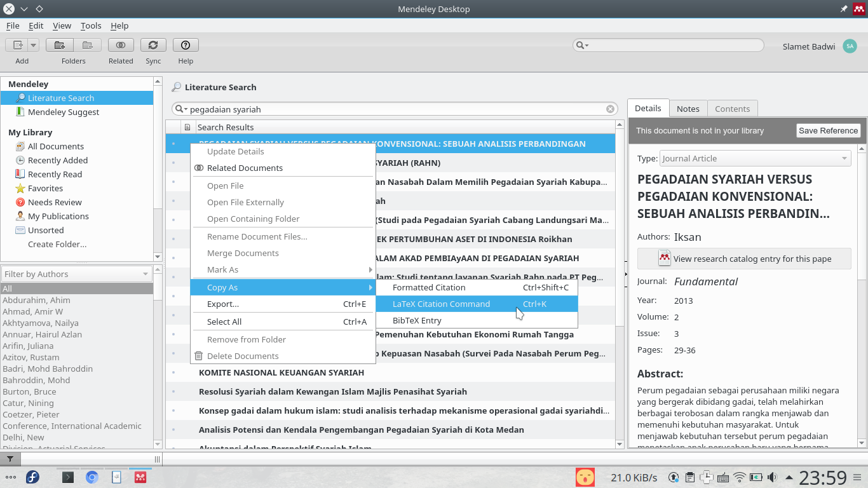Select result Konsep gadai dalam hukum islam
This screenshot has width=868, height=488.
pyautogui.click(x=390, y=410)
